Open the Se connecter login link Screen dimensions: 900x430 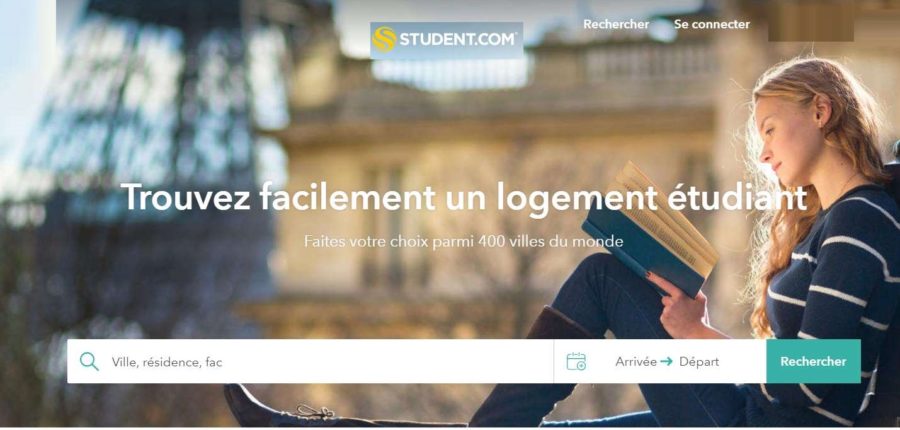(712, 24)
